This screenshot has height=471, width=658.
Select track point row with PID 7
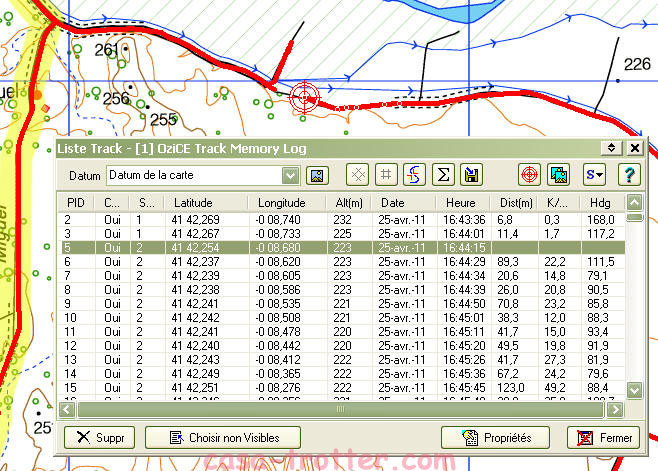(x=341, y=276)
